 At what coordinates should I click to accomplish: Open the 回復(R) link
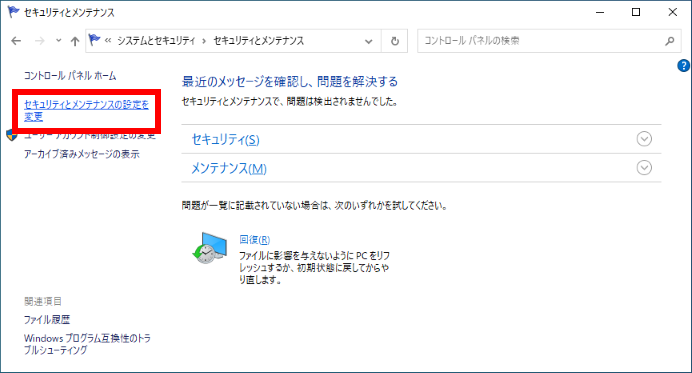tap(255, 240)
